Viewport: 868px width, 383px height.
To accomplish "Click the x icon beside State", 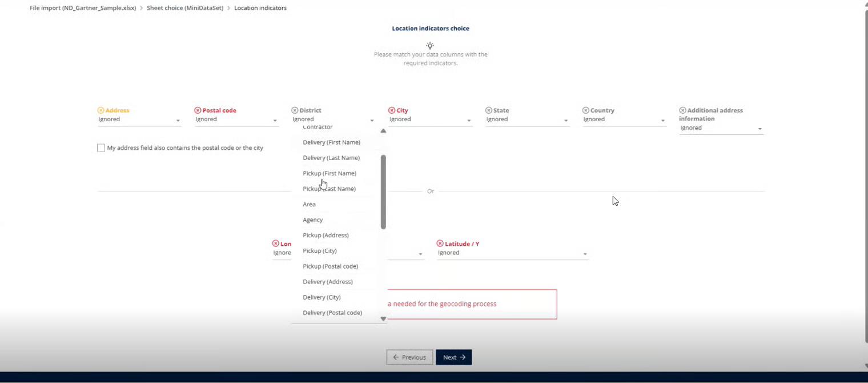I will pyautogui.click(x=489, y=110).
